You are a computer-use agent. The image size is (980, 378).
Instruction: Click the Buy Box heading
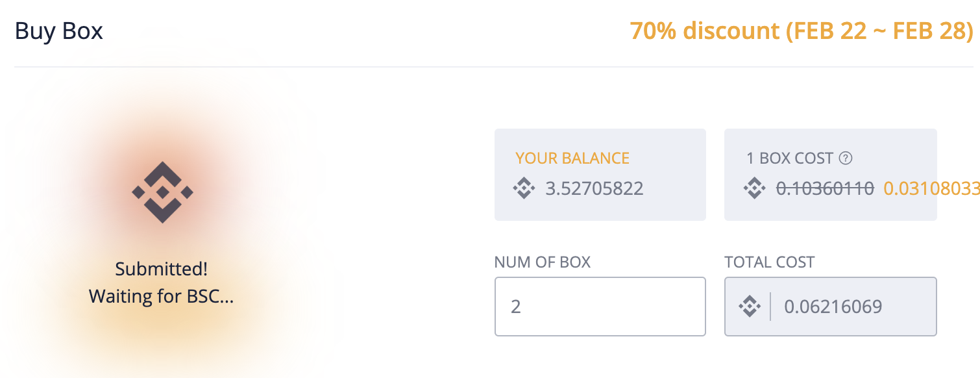(x=59, y=31)
